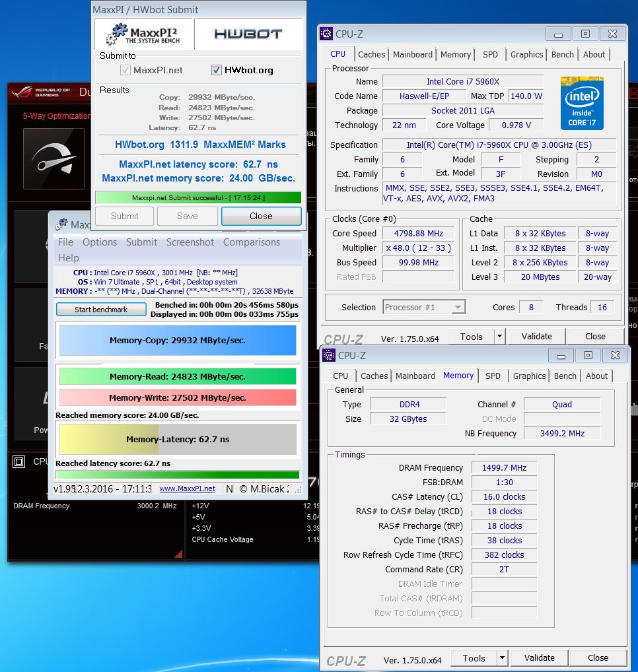The image size is (638, 672).
Task: Open the About tab in top CPU-Z window
Action: pyautogui.click(x=594, y=54)
